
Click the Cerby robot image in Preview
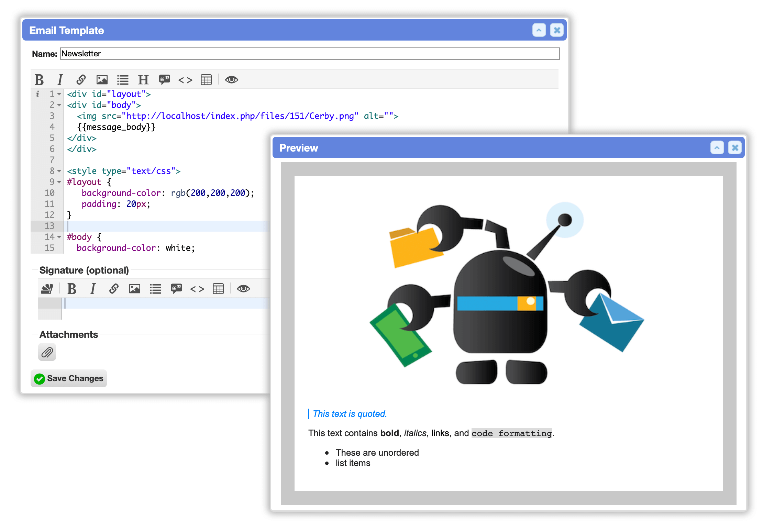pos(507,293)
